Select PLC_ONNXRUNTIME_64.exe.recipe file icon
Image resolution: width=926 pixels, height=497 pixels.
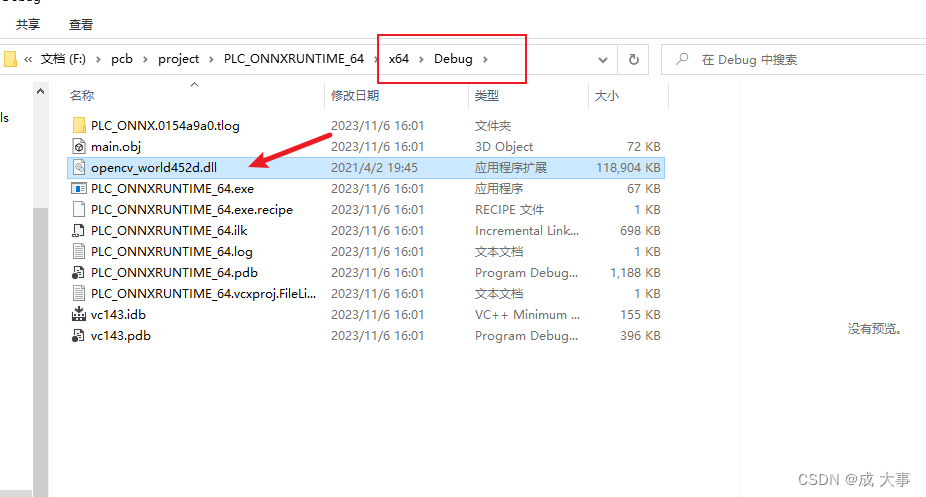[79, 210]
